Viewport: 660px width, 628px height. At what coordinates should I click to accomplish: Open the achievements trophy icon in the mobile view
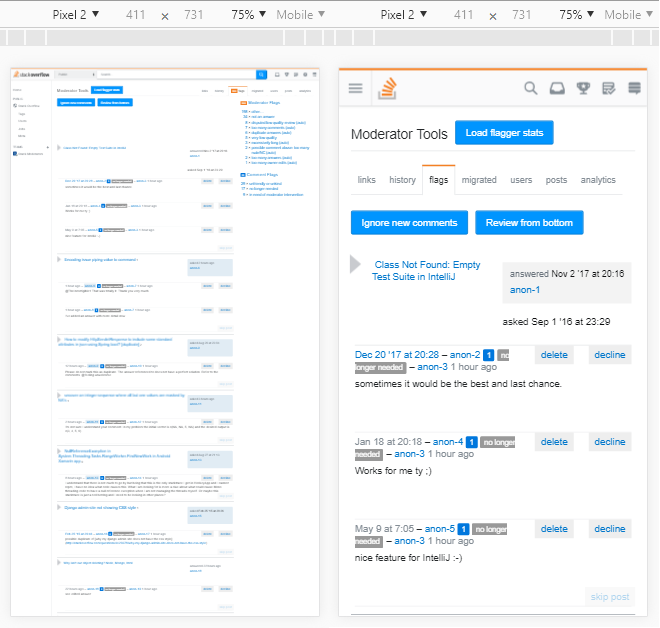583,88
